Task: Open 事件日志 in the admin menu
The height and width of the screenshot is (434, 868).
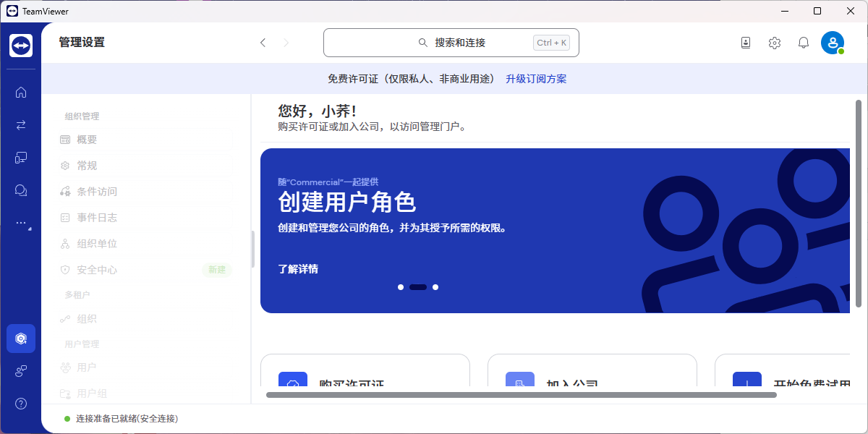Action: 145,218
